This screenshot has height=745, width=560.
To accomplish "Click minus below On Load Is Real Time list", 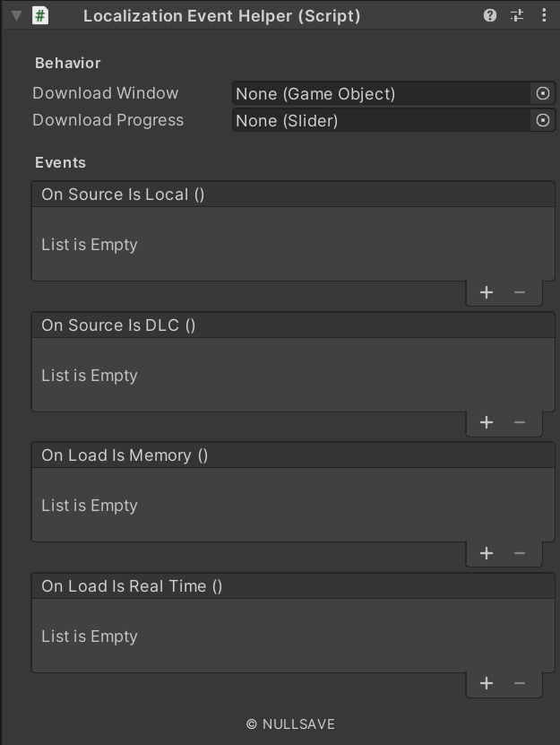I will pyautogui.click(x=520, y=683).
